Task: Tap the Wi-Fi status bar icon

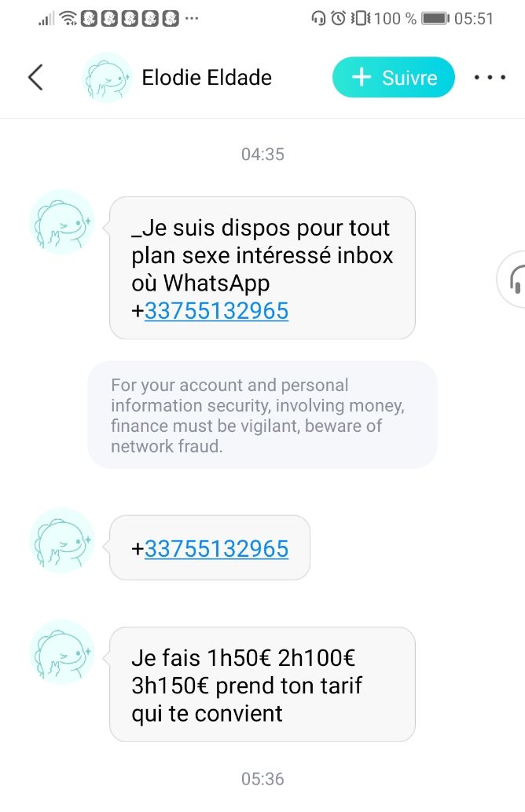Action: (68, 19)
